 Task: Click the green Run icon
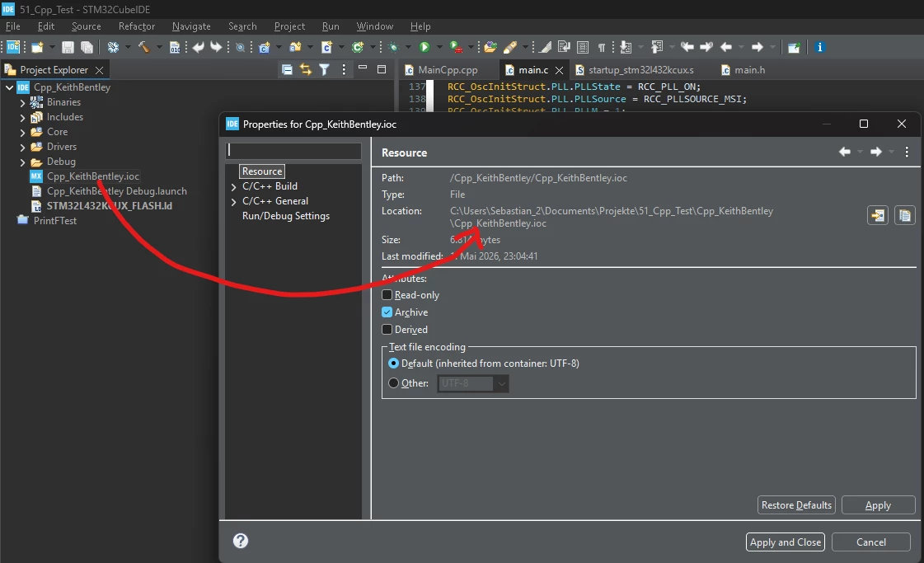tap(424, 47)
